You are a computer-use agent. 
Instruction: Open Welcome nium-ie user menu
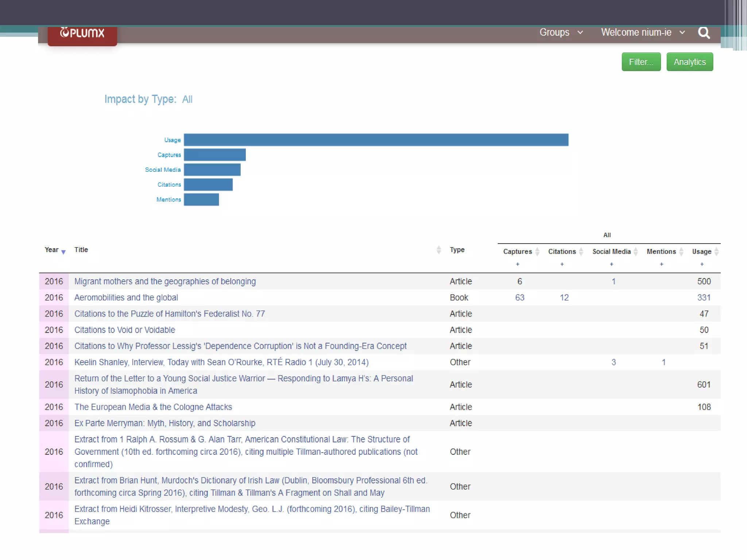point(643,32)
